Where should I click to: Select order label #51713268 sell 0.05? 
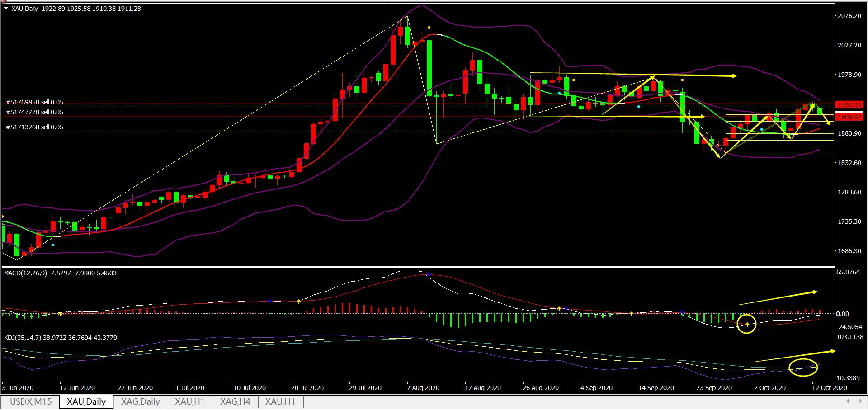(35, 127)
